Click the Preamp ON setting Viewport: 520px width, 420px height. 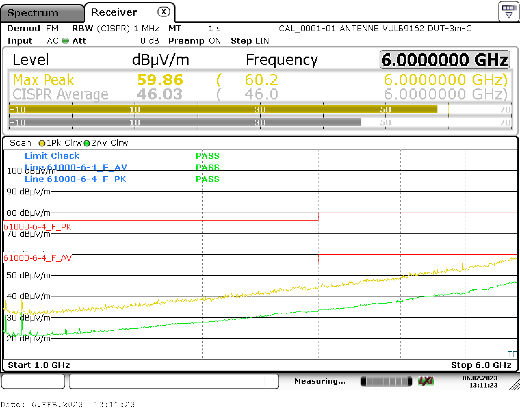(x=194, y=41)
